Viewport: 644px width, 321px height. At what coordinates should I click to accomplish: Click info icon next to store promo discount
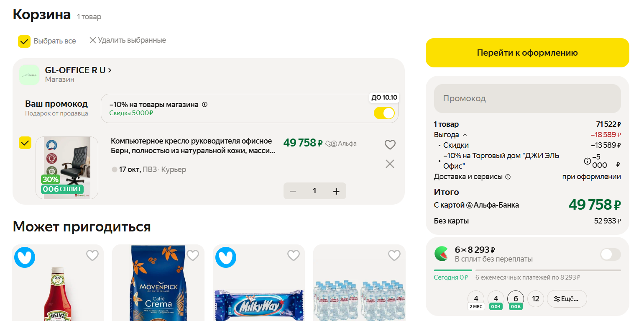204,105
